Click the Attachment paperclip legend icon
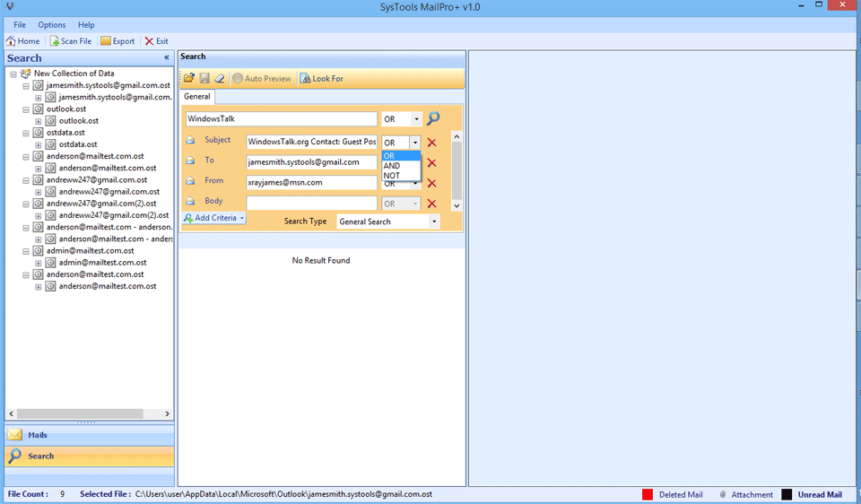Screen dimensions: 861x504 tap(723, 495)
